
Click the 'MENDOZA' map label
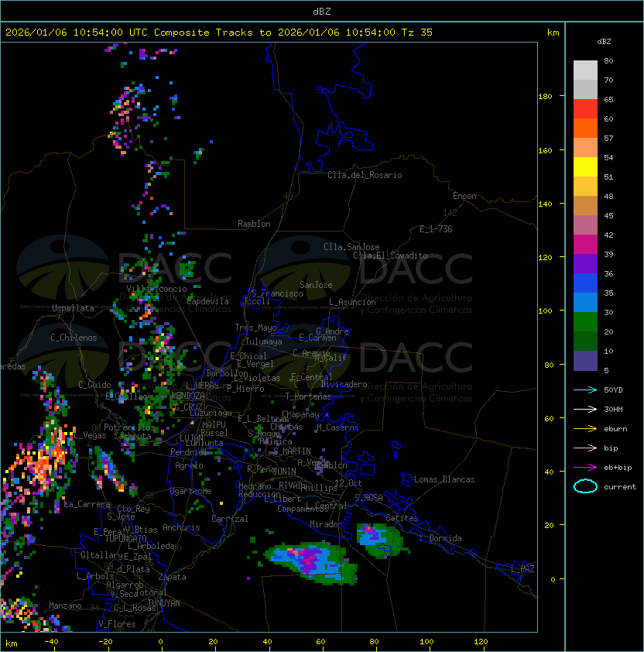188,395
